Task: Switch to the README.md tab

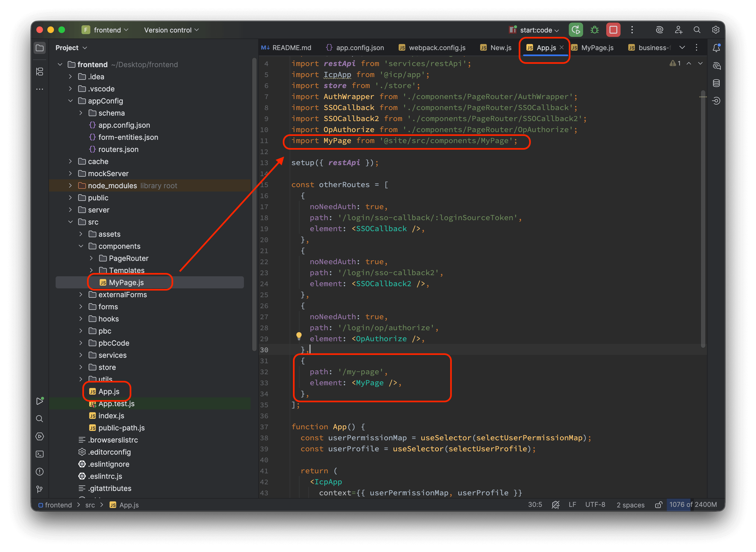Action: click(x=286, y=48)
